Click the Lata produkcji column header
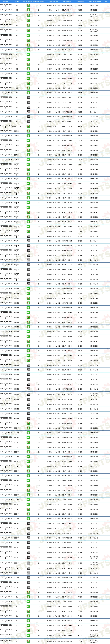The width and height of the screenshot is (110, 644). tap(53, 2)
